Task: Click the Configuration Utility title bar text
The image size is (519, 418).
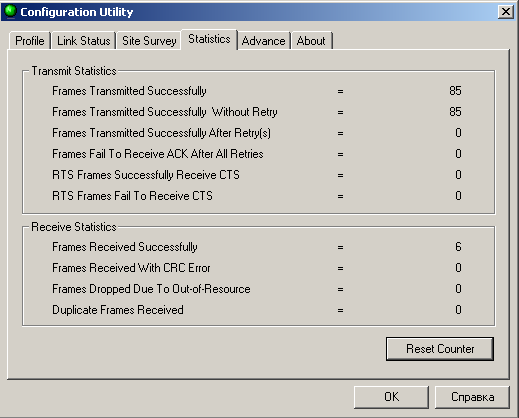Action: pyautogui.click(x=77, y=12)
